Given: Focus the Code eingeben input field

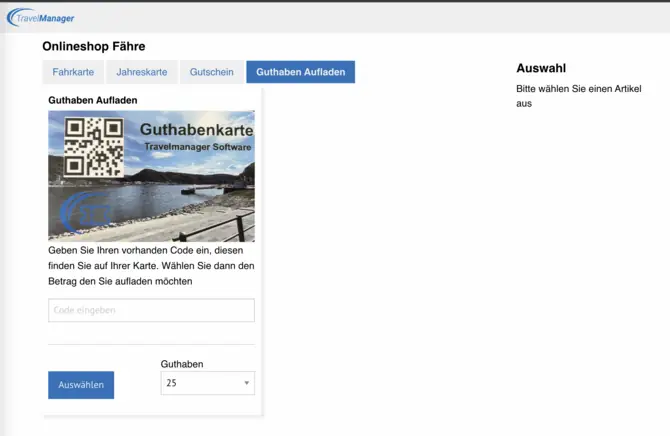Looking at the screenshot, I should click(x=151, y=310).
